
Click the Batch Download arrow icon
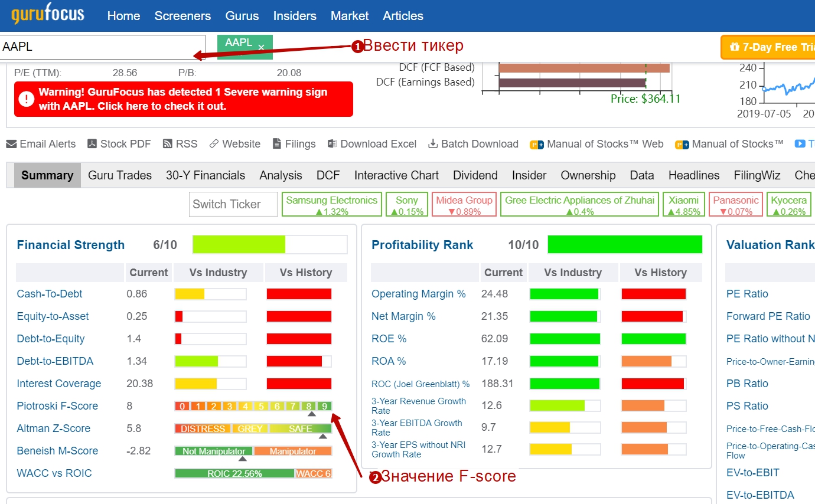point(433,144)
